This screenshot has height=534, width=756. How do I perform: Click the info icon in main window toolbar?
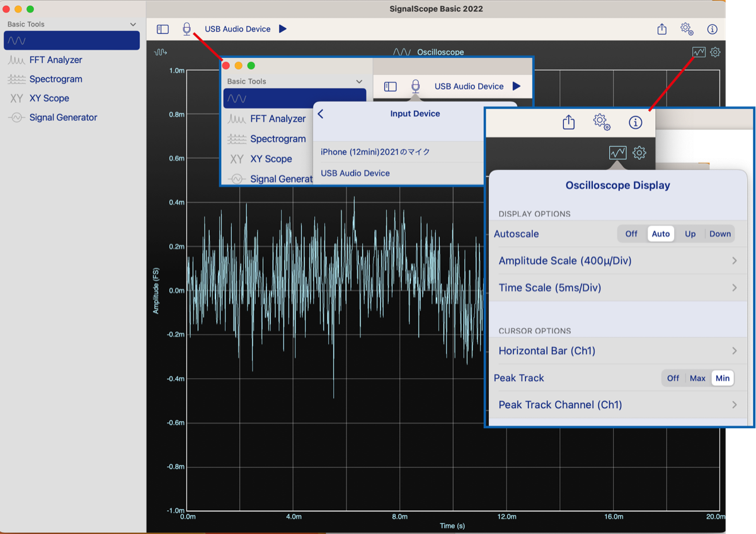[712, 29]
